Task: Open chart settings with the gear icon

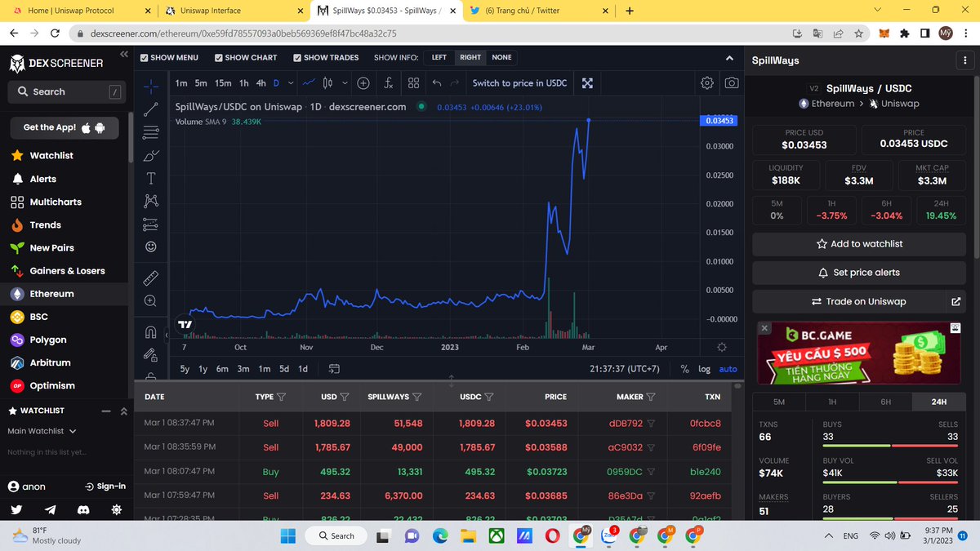Action: 707,82
